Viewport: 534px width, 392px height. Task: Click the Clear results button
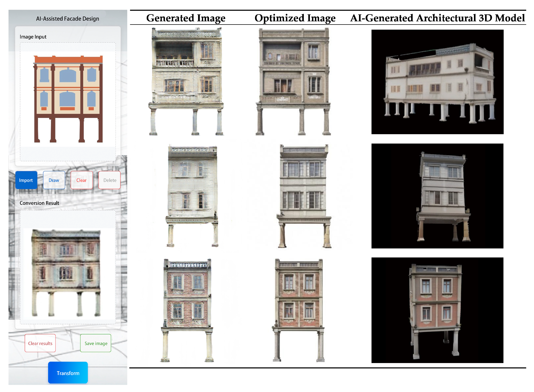pos(40,343)
